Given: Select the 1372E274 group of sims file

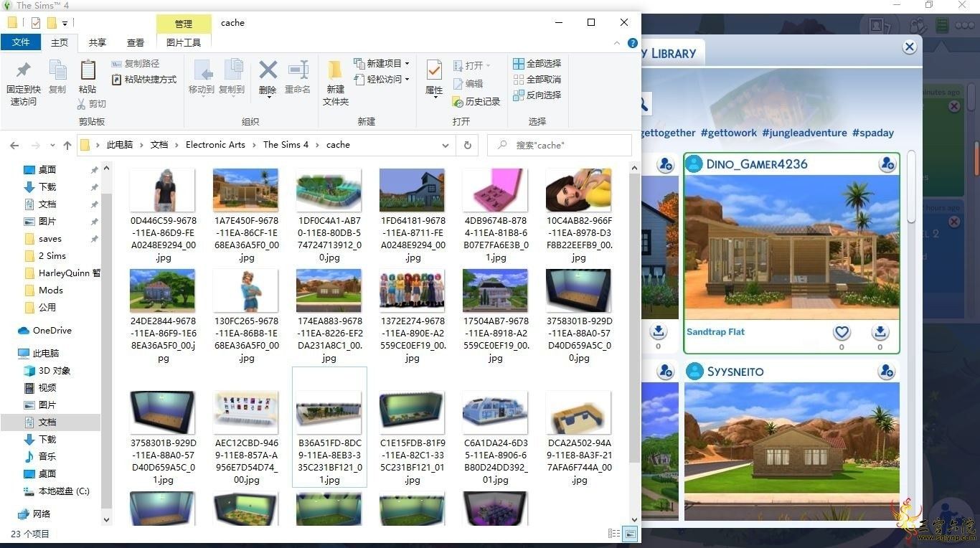Looking at the screenshot, I should point(413,316).
